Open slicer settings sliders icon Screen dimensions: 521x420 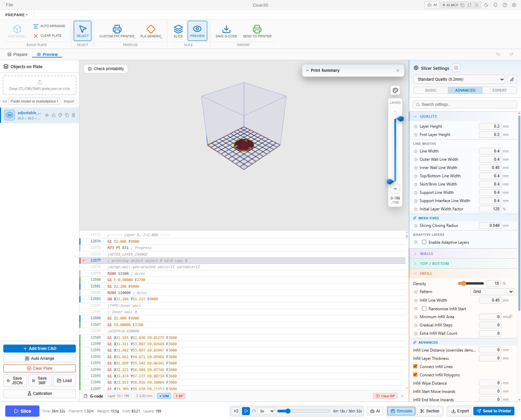(456, 68)
